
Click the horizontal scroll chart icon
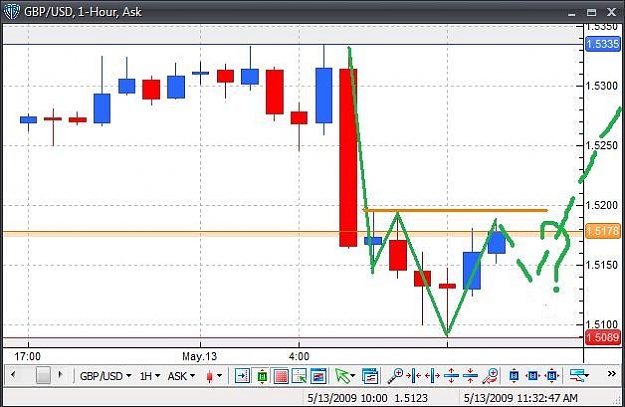pos(533,376)
